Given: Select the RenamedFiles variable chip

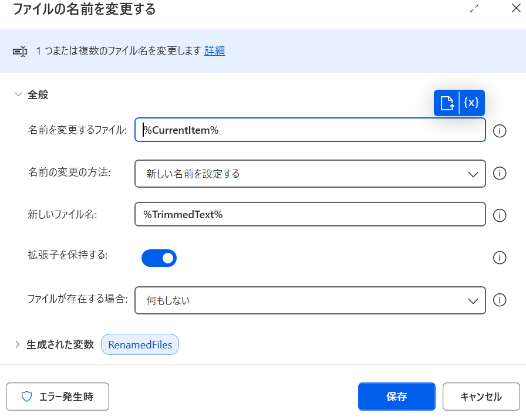Looking at the screenshot, I should coord(140,344).
